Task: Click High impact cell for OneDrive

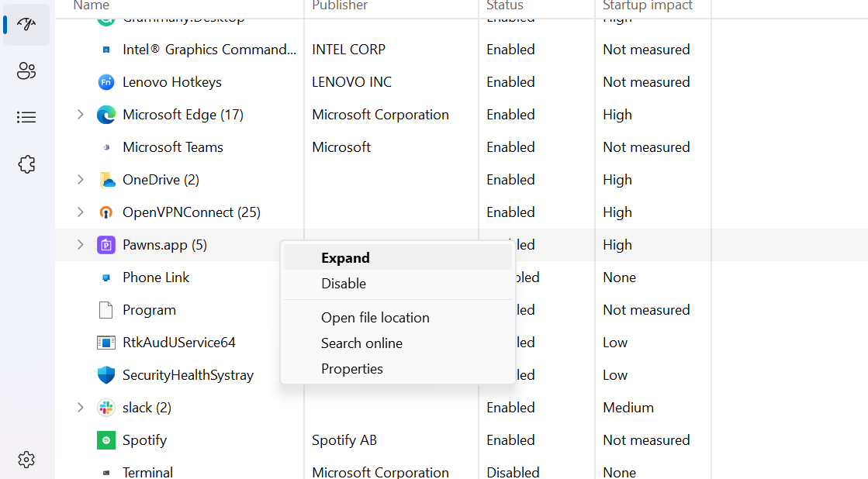Action: point(617,181)
